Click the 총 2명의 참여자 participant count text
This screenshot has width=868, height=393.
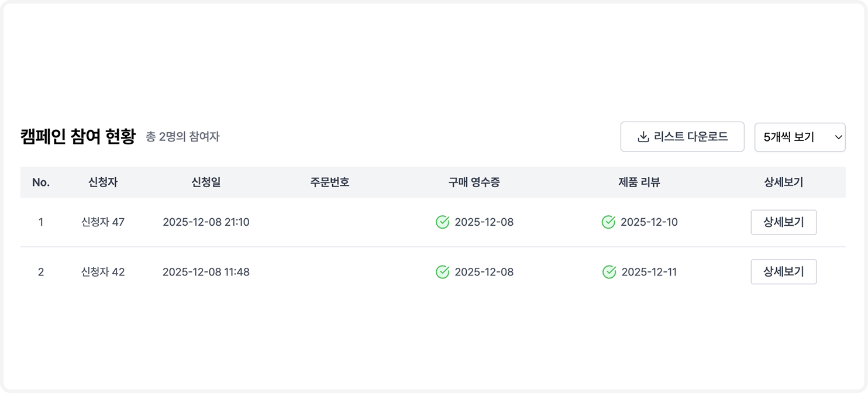(182, 138)
